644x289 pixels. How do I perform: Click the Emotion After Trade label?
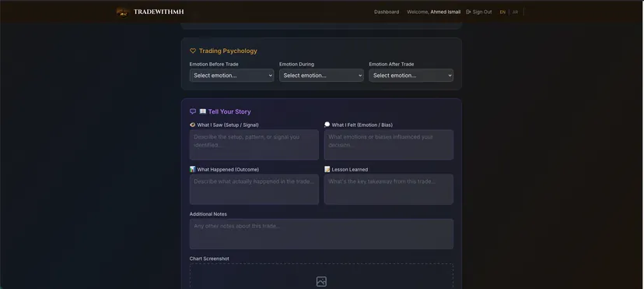[391, 64]
